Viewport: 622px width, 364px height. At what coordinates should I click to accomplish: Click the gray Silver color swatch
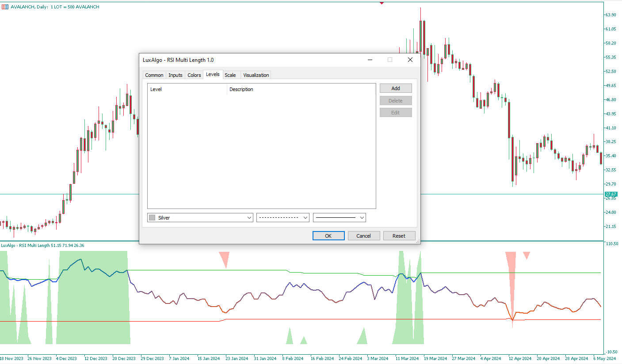[153, 218]
